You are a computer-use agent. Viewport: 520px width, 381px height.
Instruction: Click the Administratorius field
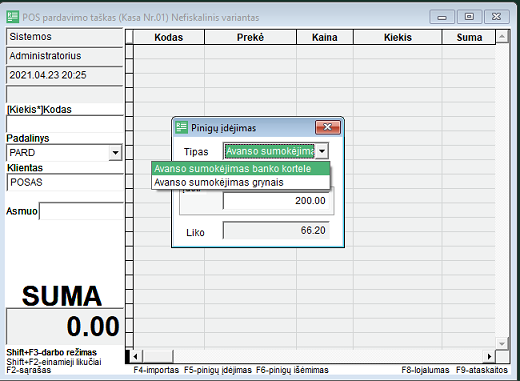pyautogui.click(x=65, y=56)
